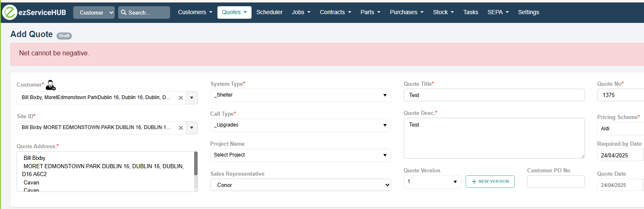Screen dimensions: 644x209
Task: Open the Quote Version dropdown
Action: (x=432, y=182)
